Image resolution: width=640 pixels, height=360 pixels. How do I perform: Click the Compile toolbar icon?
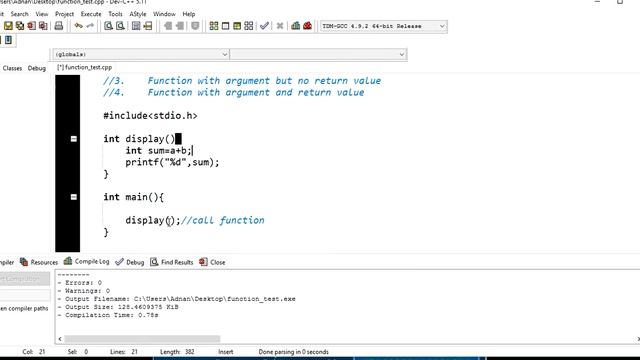tap(214, 26)
